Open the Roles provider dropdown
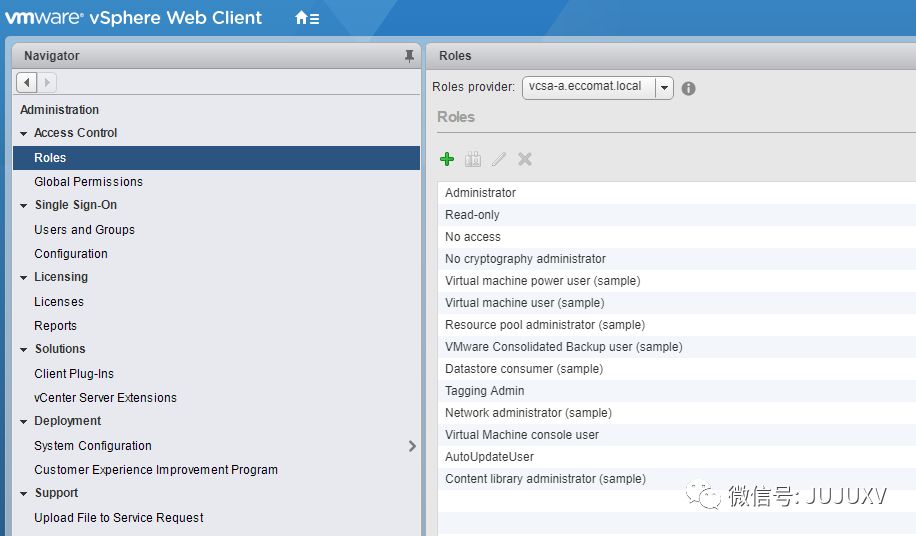916x536 pixels. pyautogui.click(x=664, y=88)
